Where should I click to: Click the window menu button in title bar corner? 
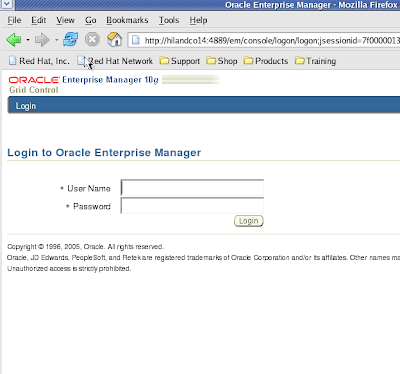tap(7, 4)
